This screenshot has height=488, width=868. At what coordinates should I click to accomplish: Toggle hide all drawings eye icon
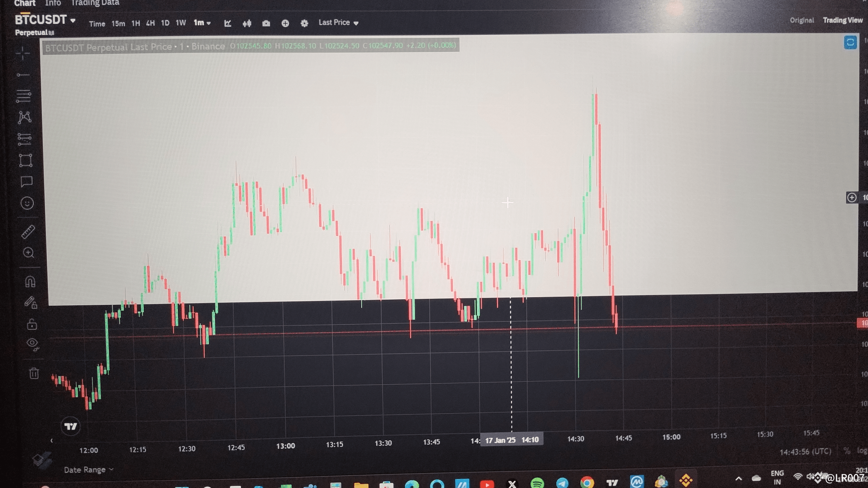[32, 344]
